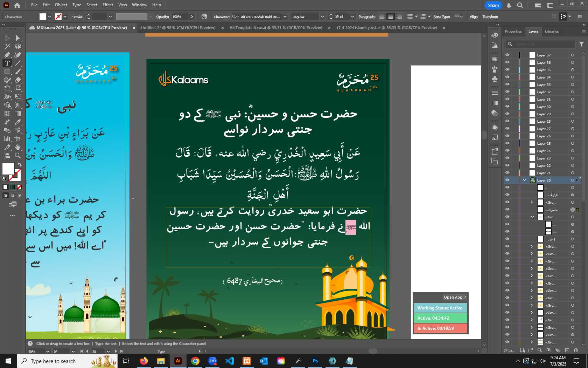Hide Layer 36 using its eye icon
Screen dimensions: 588x368
coord(507,62)
